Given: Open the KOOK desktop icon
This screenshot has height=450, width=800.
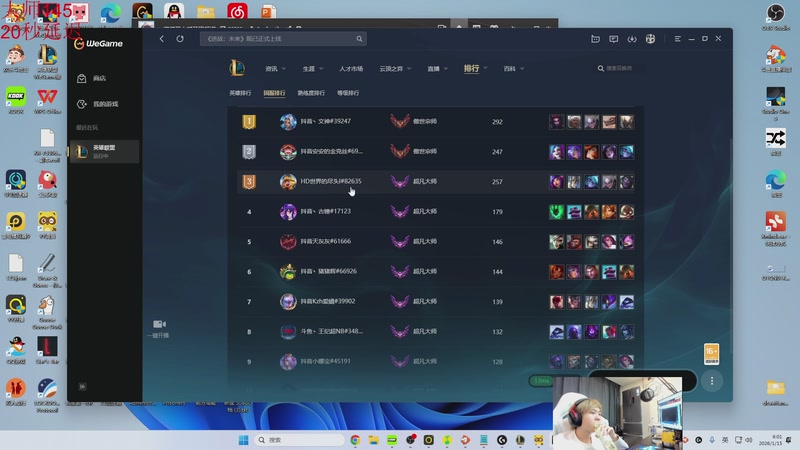Looking at the screenshot, I should click(x=16, y=100).
